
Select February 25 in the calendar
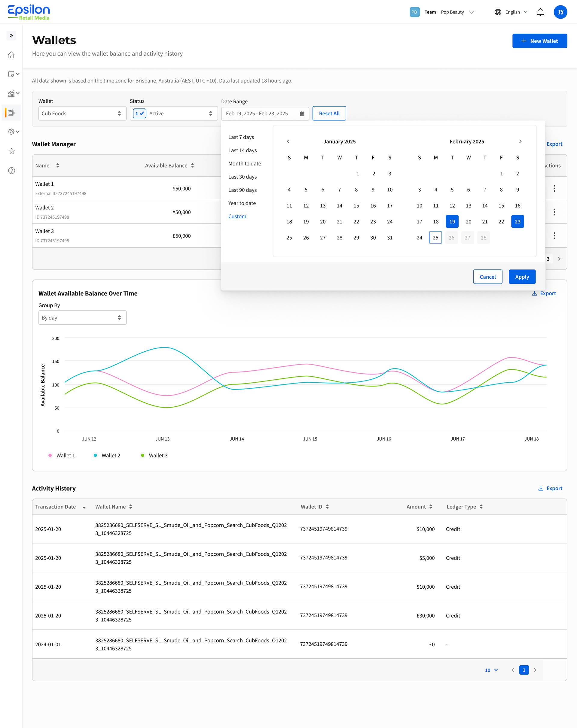coord(435,237)
